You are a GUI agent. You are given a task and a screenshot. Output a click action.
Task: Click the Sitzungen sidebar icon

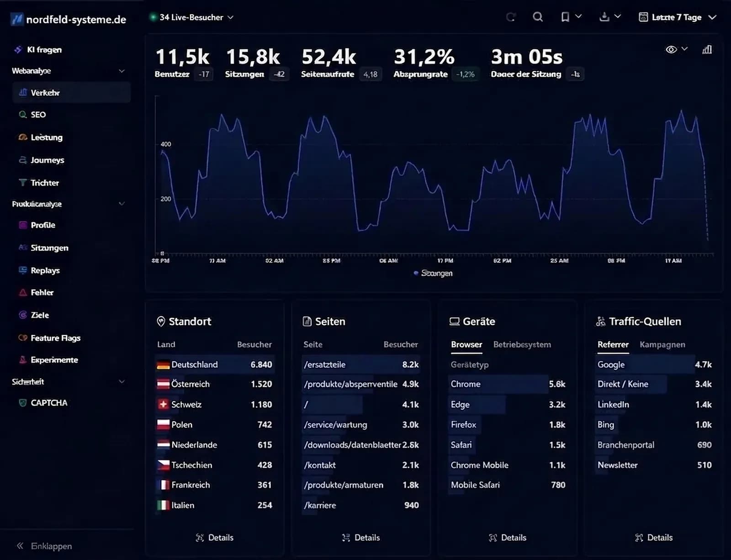pyautogui.click(x=23, y=248)
